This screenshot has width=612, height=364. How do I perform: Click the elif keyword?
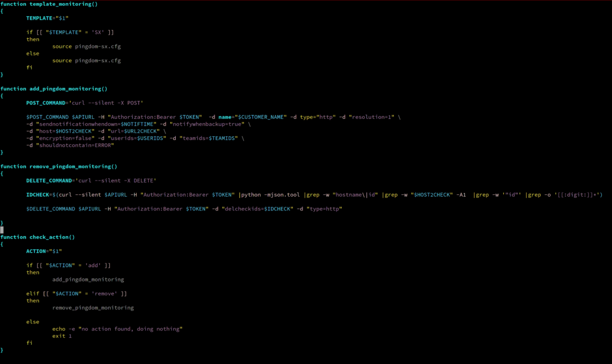click(x=33, y=293)
